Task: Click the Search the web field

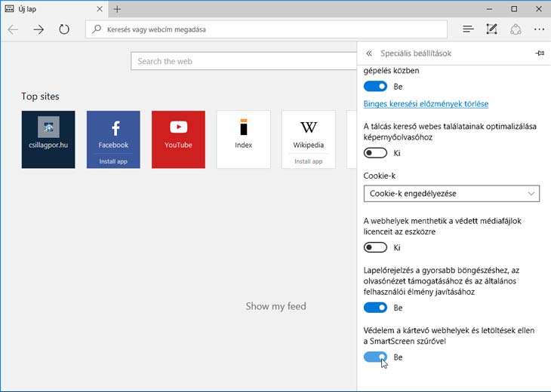Action: point(242,61)
